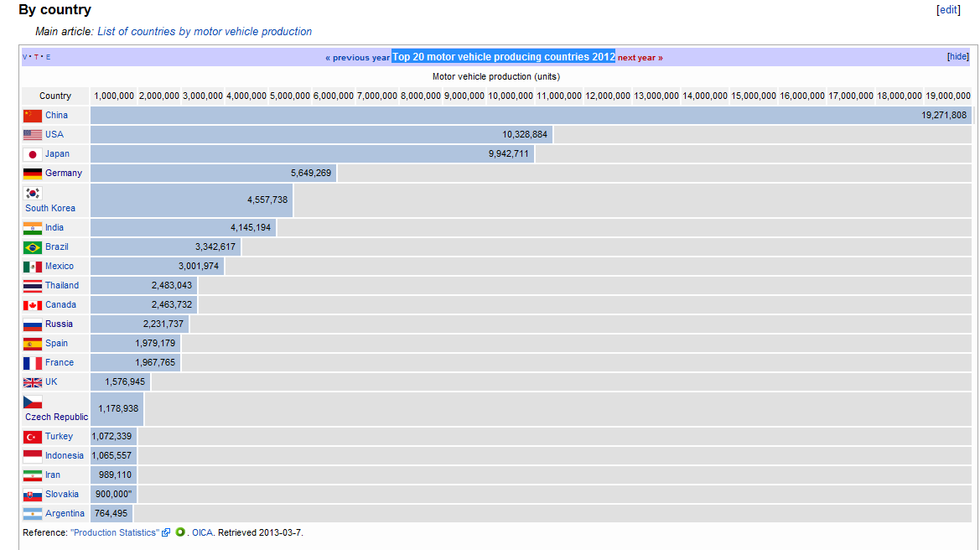Screen dimensions: 980x550
Task: Click the Spain flag icon
Action: (x=33, y=344)
